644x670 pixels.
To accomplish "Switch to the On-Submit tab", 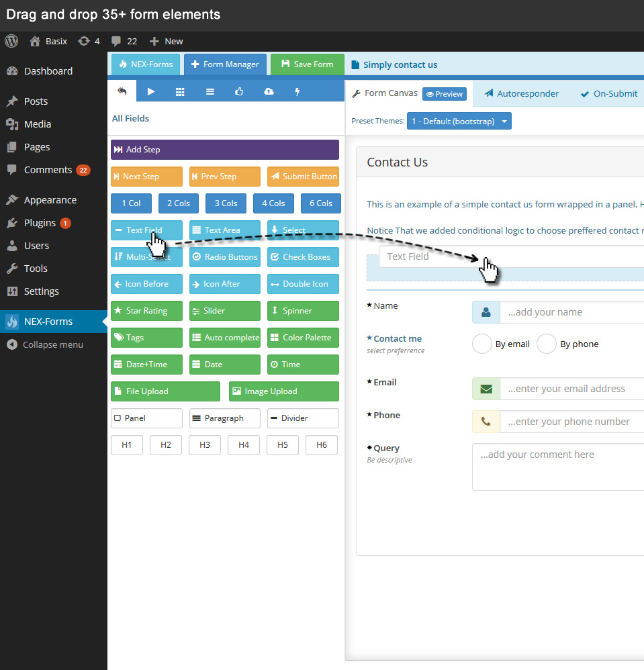I will pyautogui.click(x=609, y=93).
